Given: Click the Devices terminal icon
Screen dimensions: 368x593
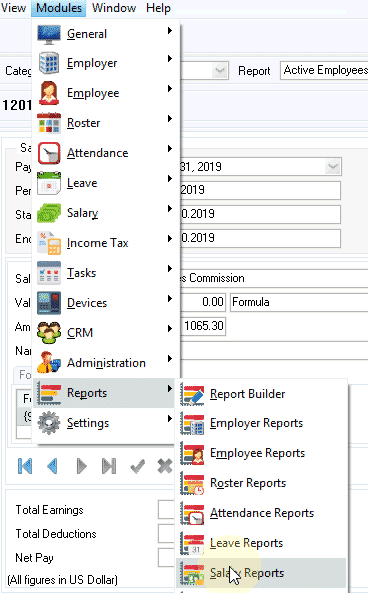Looking at the screenshot, I should click(49, 303).
